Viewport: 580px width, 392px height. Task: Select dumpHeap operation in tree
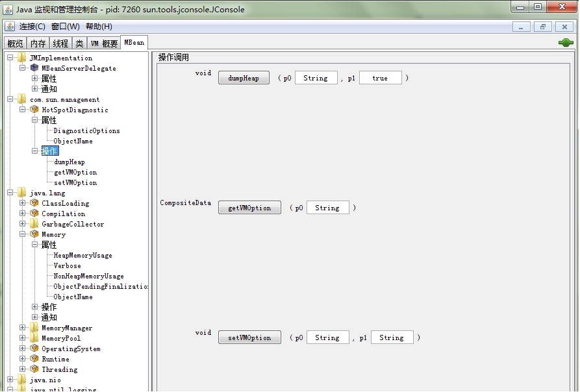[69, 162]
